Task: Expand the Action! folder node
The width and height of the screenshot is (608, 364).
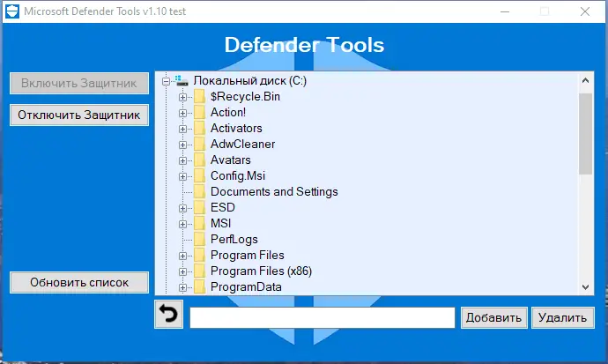Action: coord(182,113)
